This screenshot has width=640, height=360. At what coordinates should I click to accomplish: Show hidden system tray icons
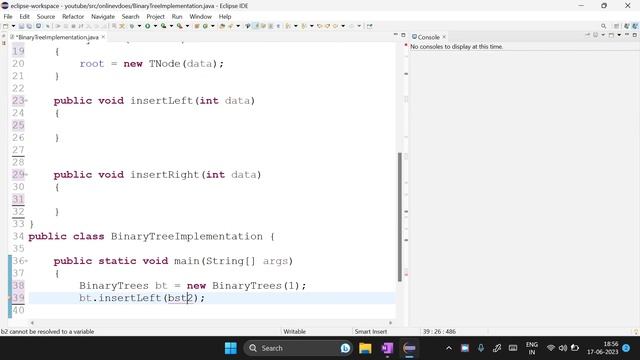click(449, 348)
